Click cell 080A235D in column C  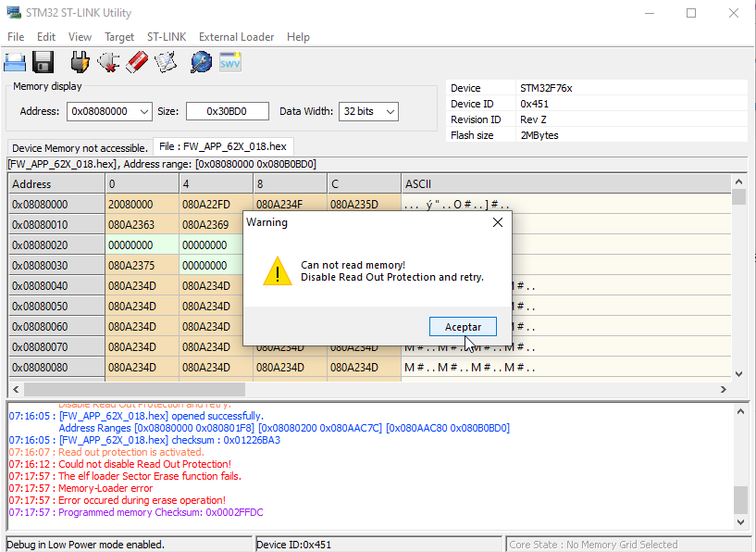click(x=364, y=205)
